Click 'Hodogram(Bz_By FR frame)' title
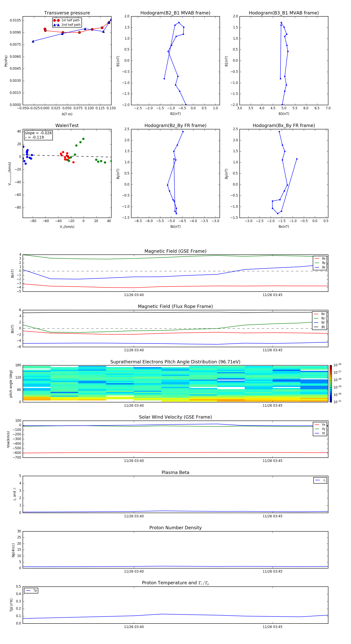The width and height of the screenshot is (351, 644). pos(175,125)
